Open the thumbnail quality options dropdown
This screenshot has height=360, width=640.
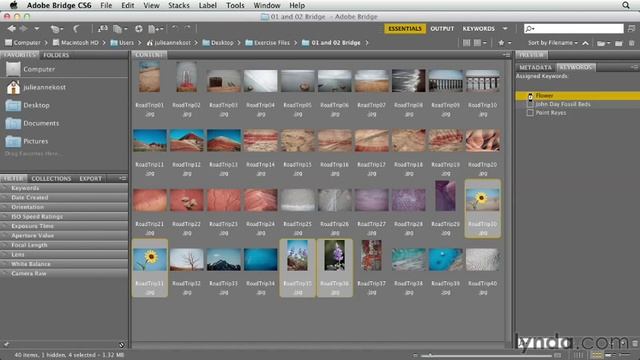pos(480,43)
